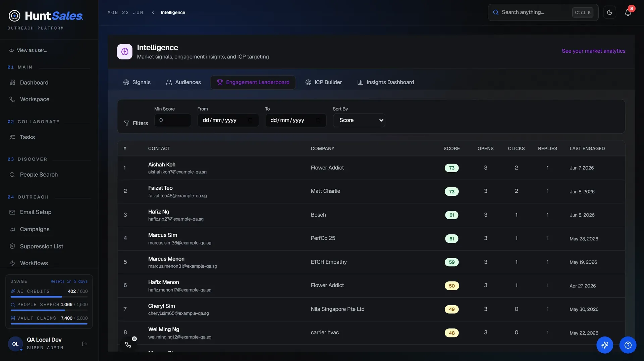Select the Engagement Leaderboard tab
This screenshot has height=361, width=644.
253,82
